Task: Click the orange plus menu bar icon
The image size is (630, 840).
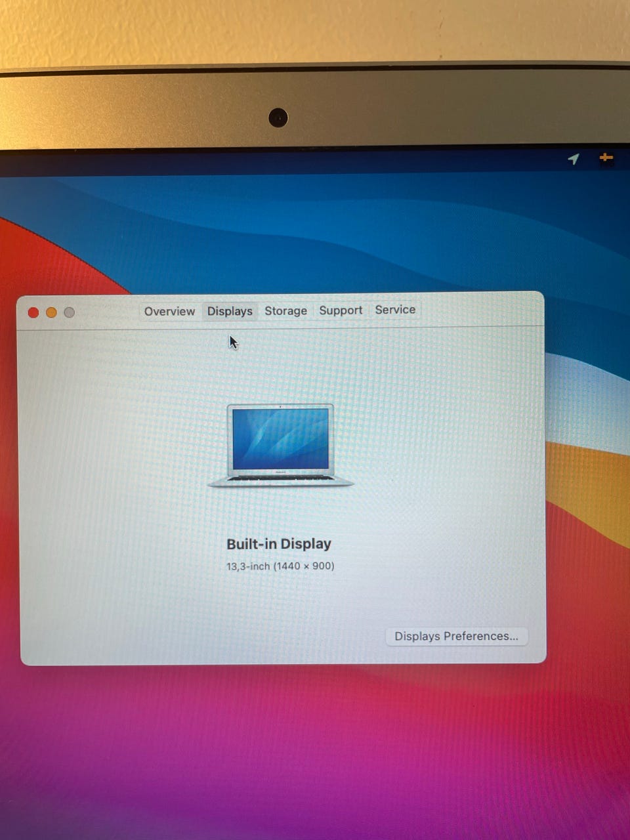Action: [x=606, y=157]
